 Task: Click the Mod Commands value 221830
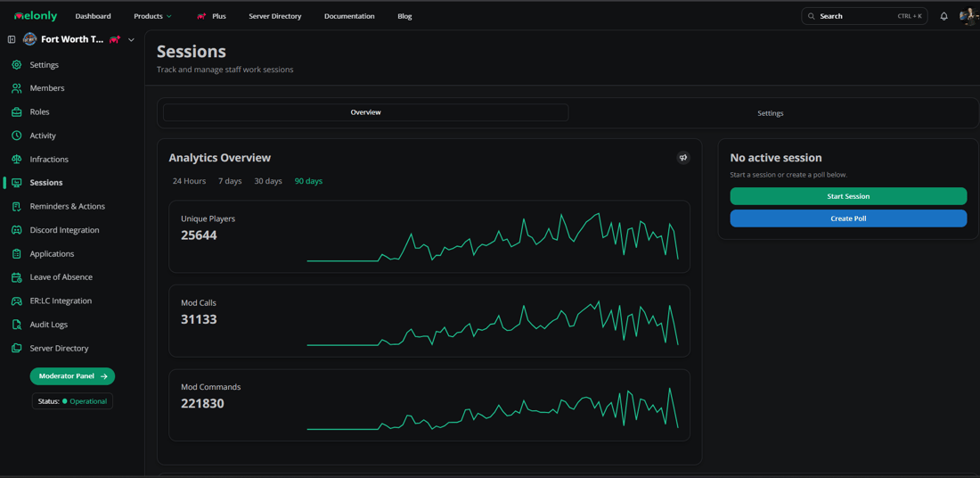[202, 404]
